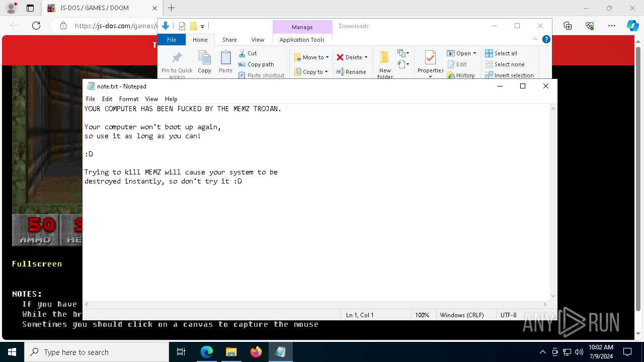Open the Notepad File menu

91,99
